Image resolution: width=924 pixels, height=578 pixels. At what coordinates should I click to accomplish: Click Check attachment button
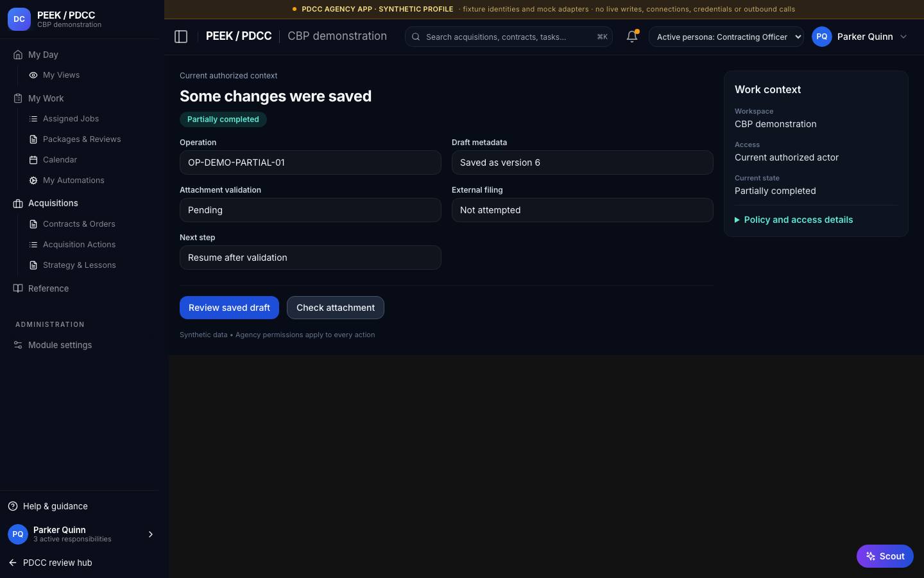pyautogui.click(x=336, y=308)
